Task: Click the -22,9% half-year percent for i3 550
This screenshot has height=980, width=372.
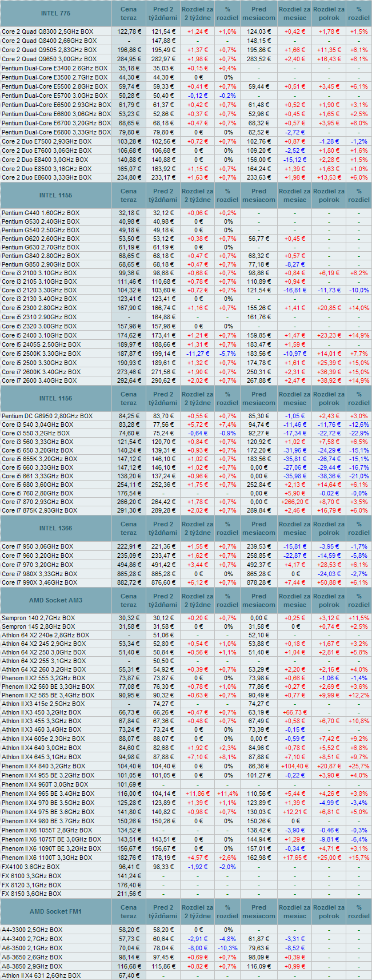Action: tap(359, 433)
